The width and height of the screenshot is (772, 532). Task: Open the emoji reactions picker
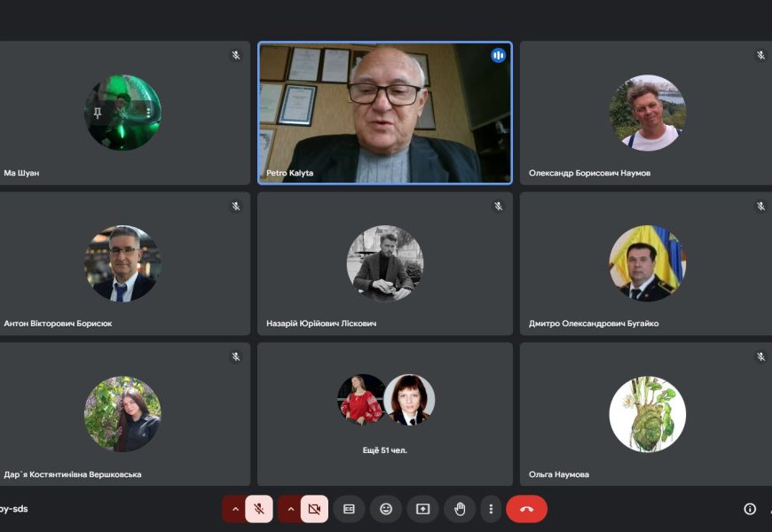coord(386,509)
